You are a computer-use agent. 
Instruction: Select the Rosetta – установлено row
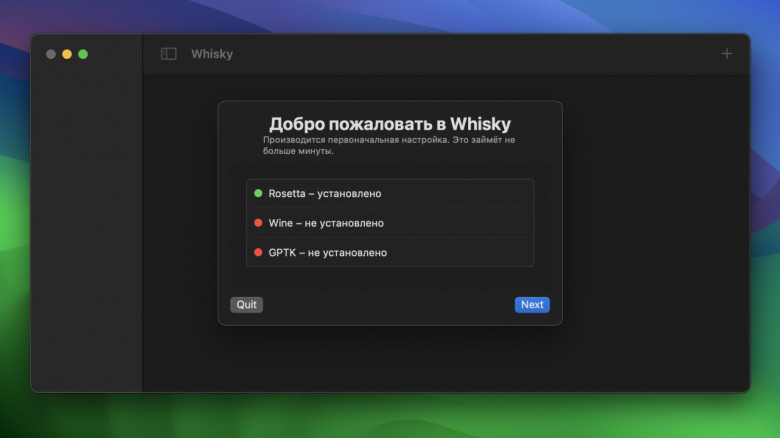click(x=390, y=194)
